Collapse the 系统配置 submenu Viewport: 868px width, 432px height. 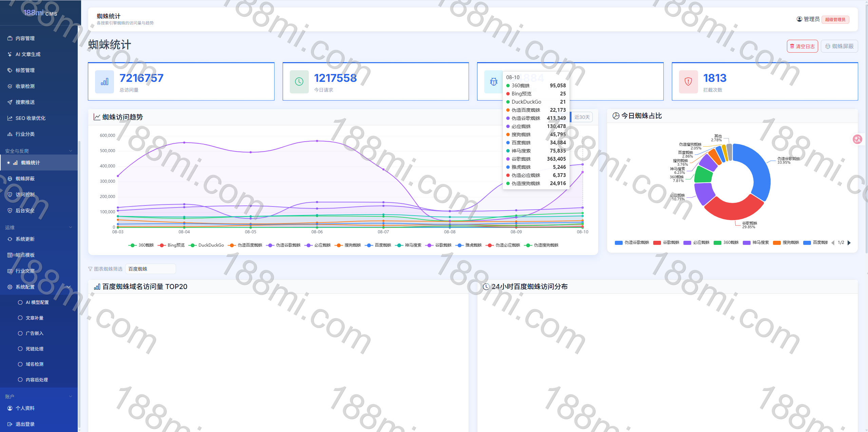click(39, 287)
